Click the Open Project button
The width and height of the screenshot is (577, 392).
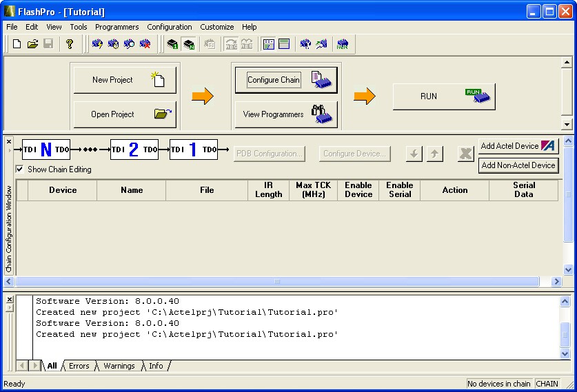[125, 114]
